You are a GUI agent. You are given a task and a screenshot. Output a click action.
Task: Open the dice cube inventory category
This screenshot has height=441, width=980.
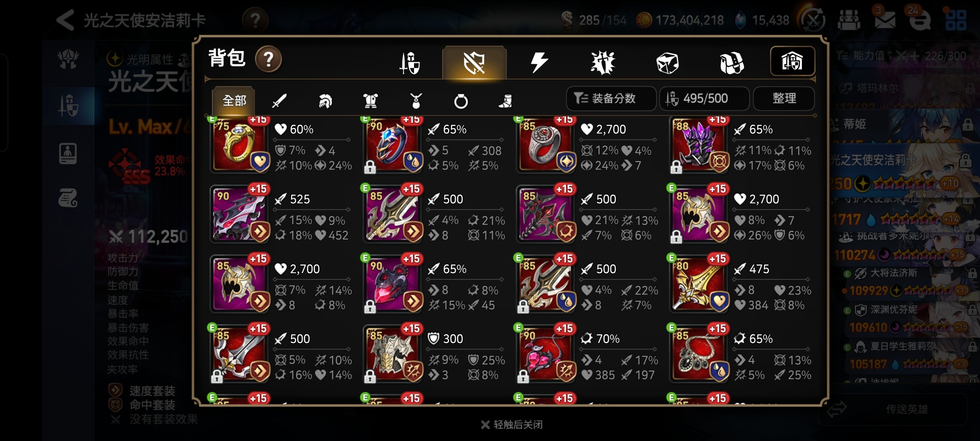click(667, 63)
